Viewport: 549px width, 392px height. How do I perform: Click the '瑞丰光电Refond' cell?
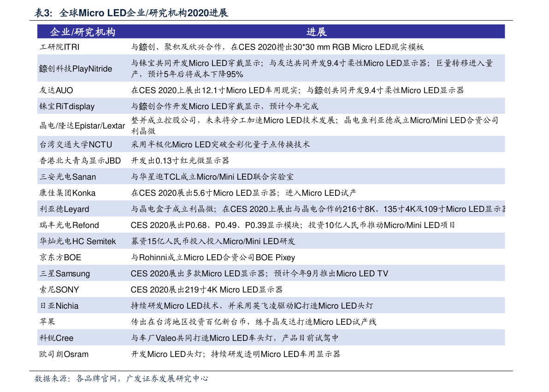coord(69,225)
